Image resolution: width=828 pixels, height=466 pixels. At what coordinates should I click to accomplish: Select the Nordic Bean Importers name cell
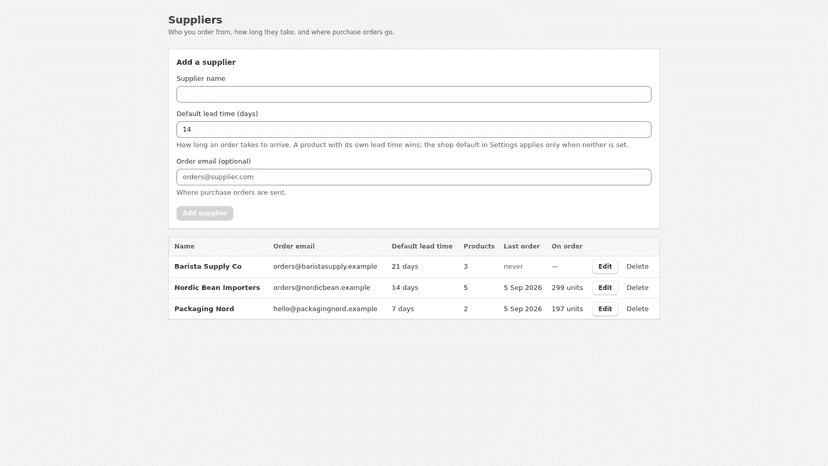point(217,287)
